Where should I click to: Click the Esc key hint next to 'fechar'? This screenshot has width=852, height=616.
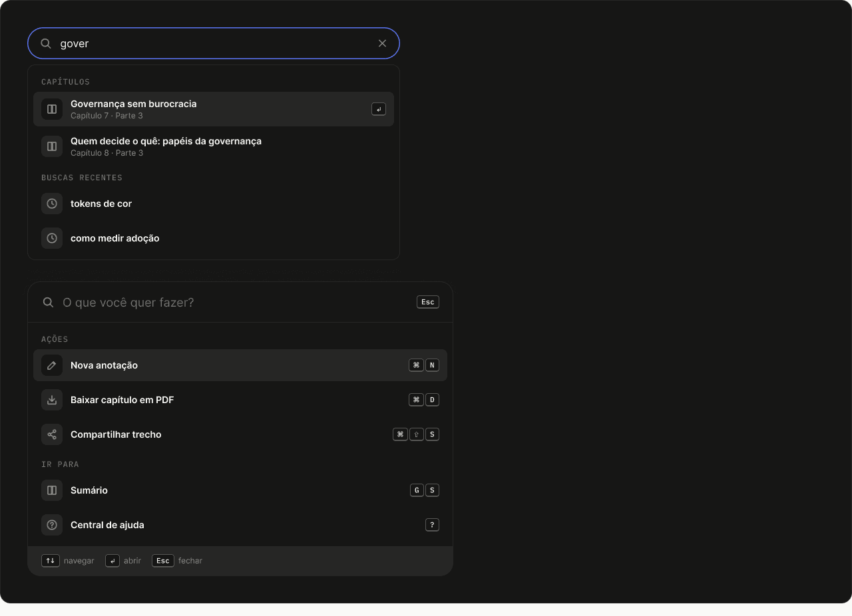click(x=163, y=561)
